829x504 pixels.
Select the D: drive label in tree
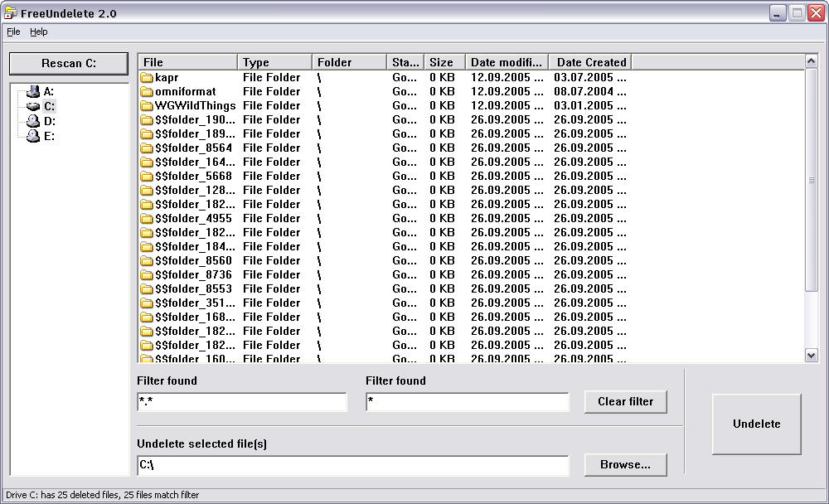(49, 121)
